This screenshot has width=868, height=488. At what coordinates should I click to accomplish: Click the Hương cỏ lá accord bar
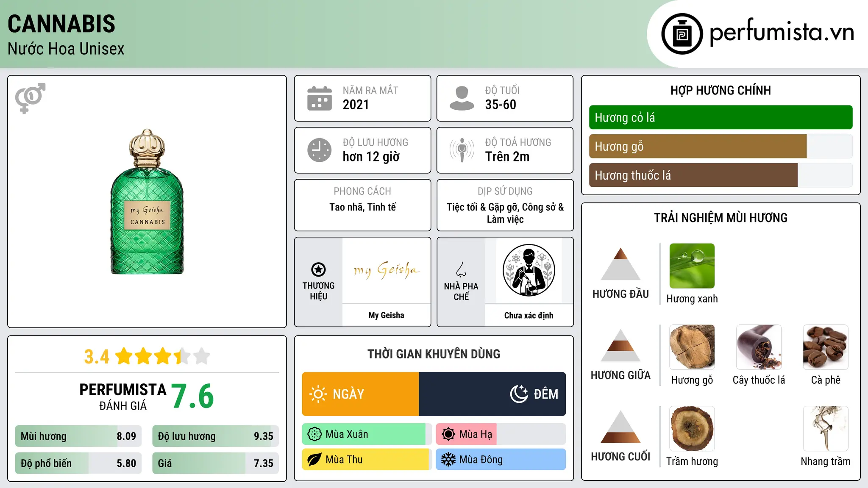[721, 117]
